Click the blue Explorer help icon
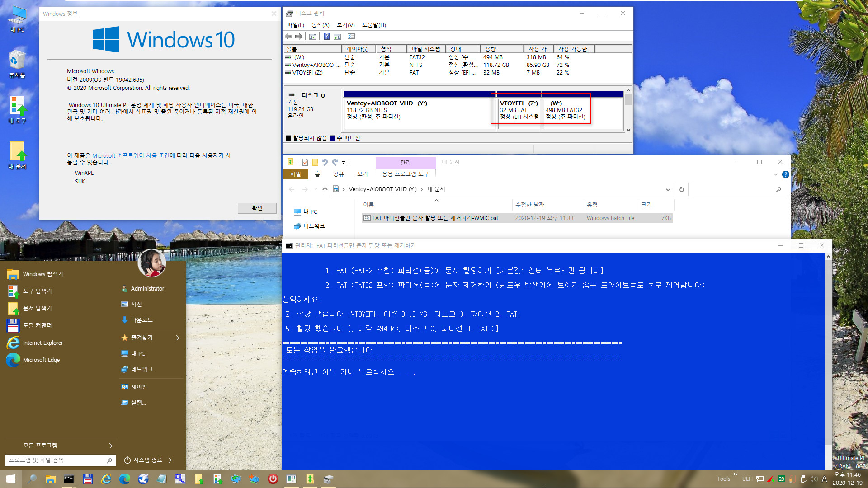868x488 pixels. (786, 174)
